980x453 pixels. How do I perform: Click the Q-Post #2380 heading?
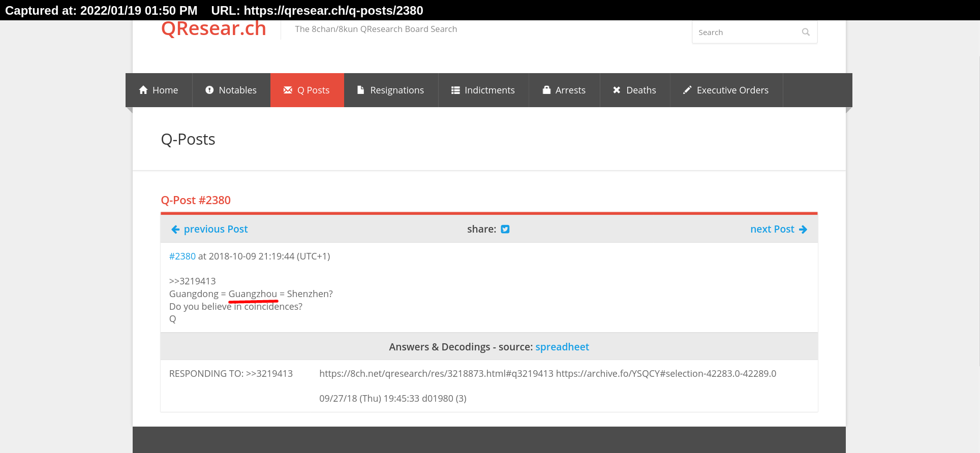point(196,200)
